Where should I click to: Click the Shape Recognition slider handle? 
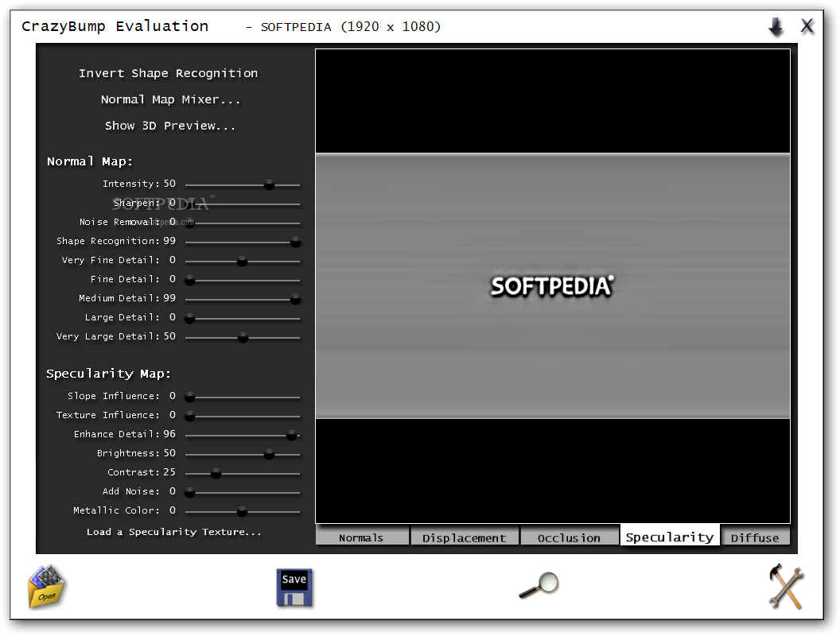coord(295,242)
